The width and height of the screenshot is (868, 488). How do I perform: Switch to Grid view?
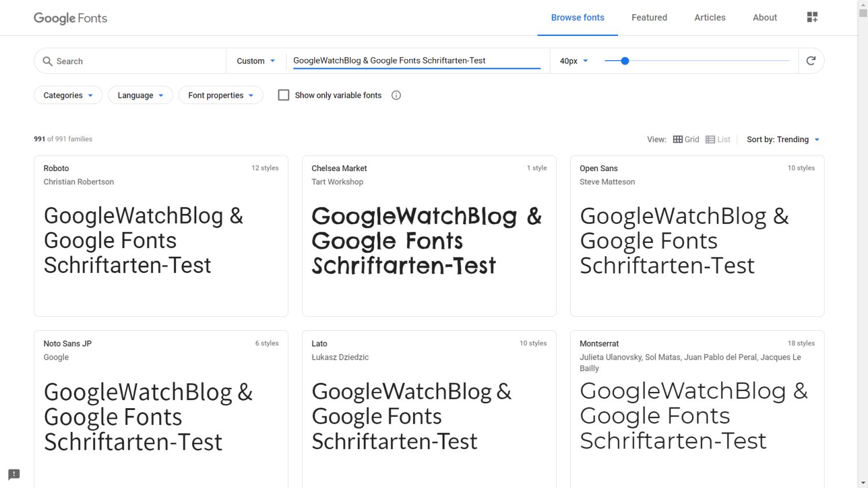pyautogui.click(x=686, y=139)
